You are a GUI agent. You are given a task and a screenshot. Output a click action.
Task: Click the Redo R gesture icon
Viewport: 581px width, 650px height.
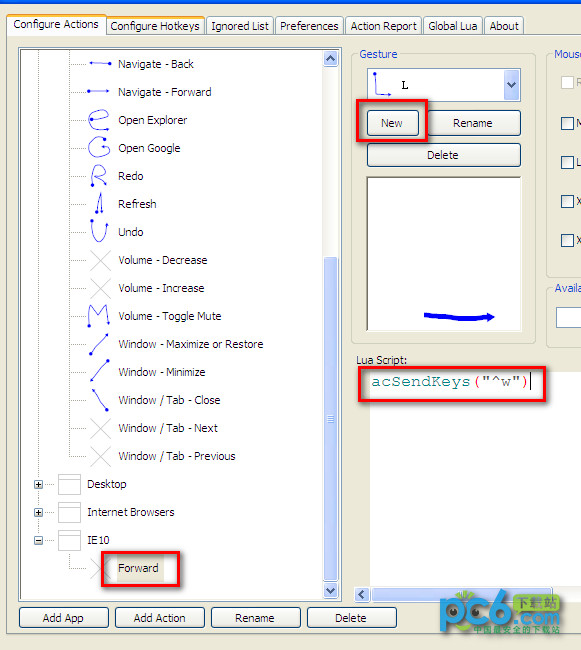99,175
